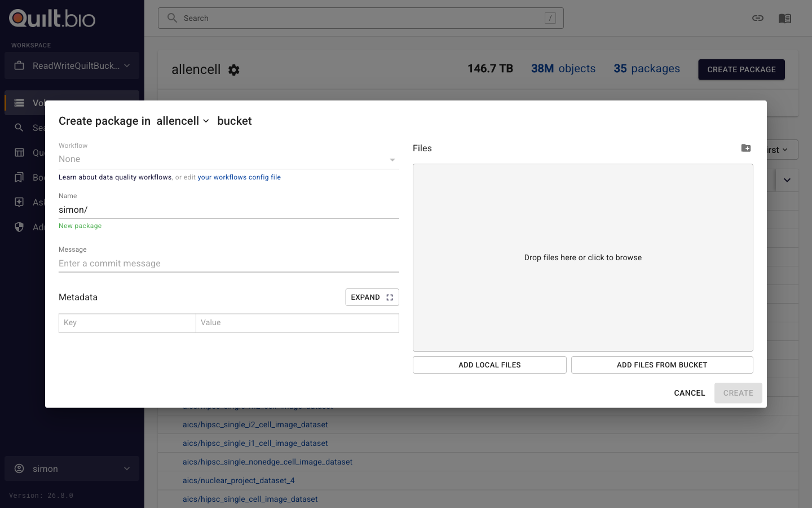Click the 146.7 TB size text
Image resolution: width=812 pixels, height=508 pixels.
(490, 68)
